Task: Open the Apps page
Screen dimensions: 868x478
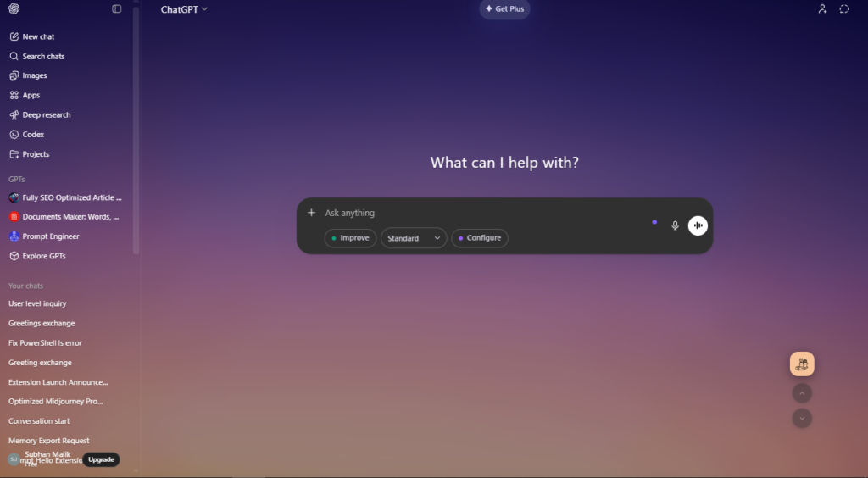Action: [x=31, y=96]
